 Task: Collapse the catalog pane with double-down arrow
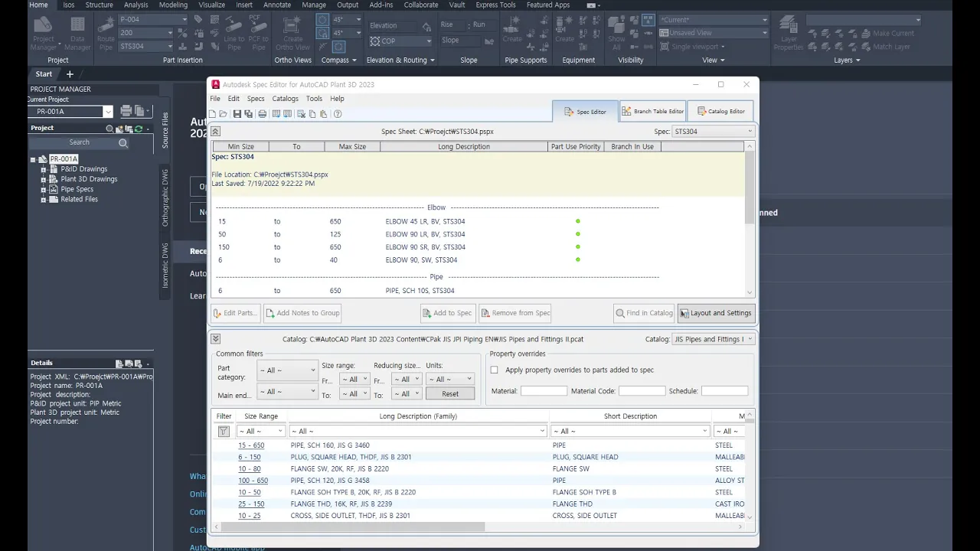(x=216, y=339)
